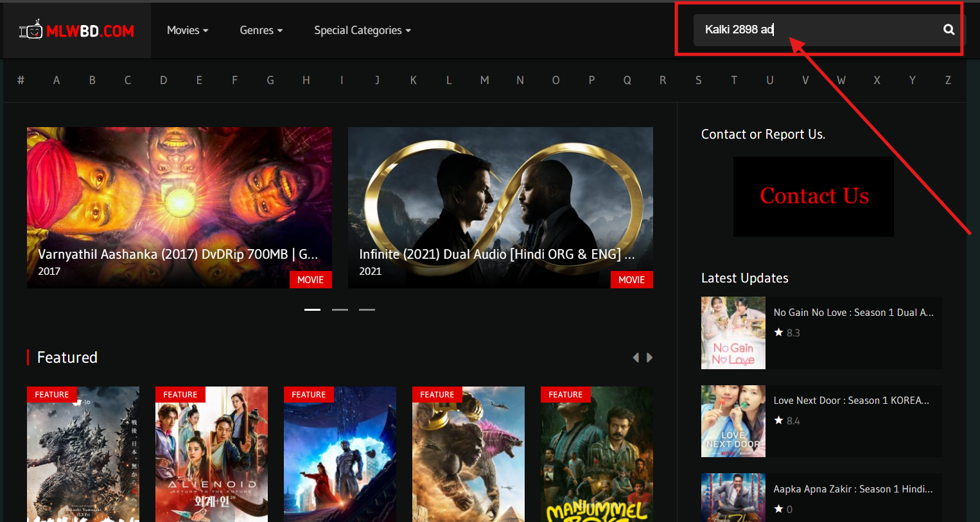This screenshot has width=980, height=522.
Task: Filter titles by letter H
Action: [306, 80]
